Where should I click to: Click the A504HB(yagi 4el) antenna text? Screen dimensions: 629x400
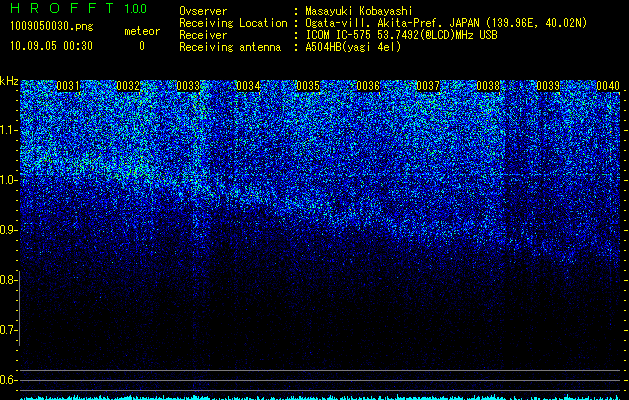tap(353, 47)
